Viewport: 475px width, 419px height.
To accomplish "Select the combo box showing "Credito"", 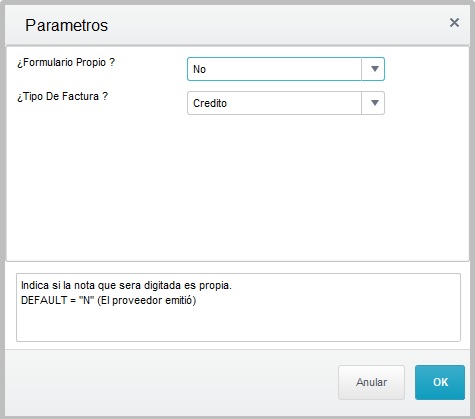I will pyautogui.click(x=286, y=103).
